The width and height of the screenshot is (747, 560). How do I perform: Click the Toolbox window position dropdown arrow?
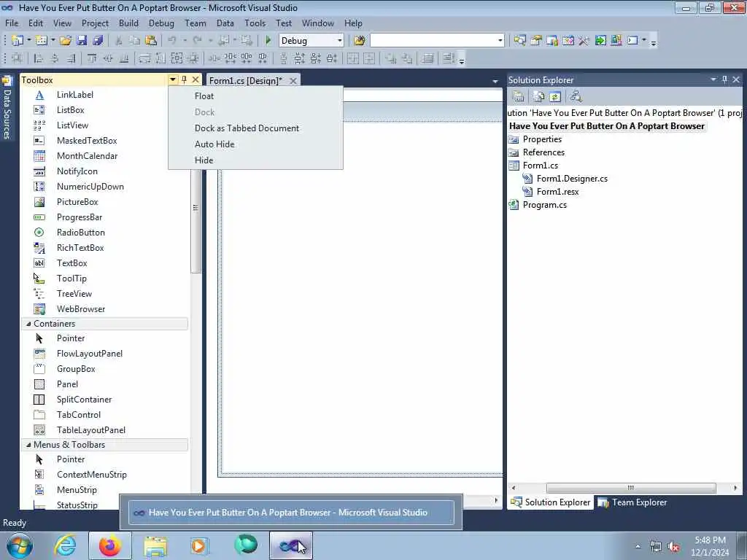click(x=172, y=79)
